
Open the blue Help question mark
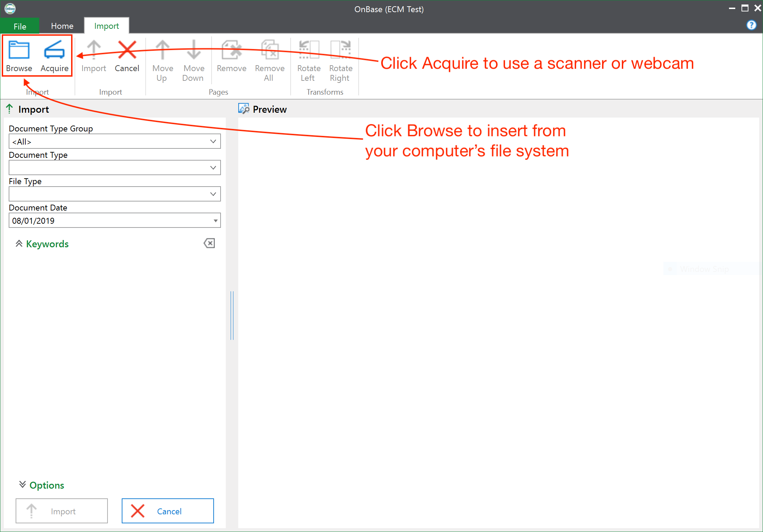click(751, 25)
